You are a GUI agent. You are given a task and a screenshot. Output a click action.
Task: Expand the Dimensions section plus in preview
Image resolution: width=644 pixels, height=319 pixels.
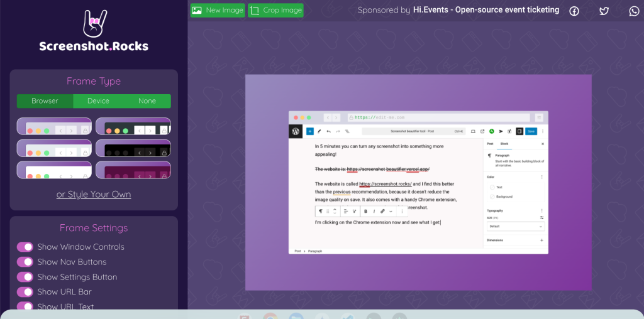542,241
